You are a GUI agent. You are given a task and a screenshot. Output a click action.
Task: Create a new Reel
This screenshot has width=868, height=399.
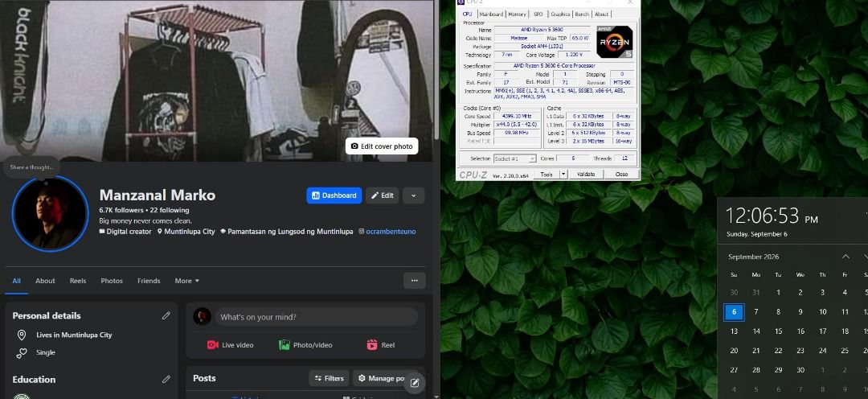(381, 344)
